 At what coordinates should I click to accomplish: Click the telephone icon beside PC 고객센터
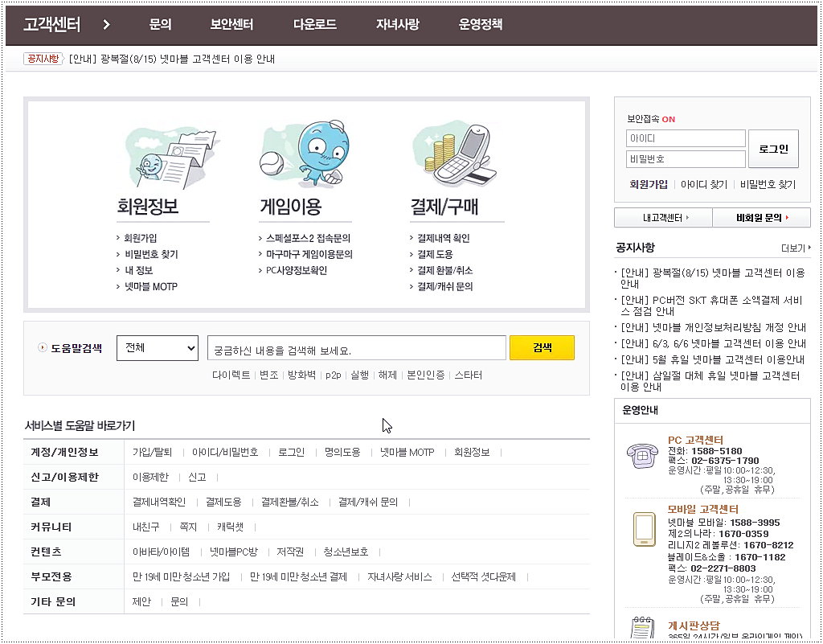pos(642,456)
